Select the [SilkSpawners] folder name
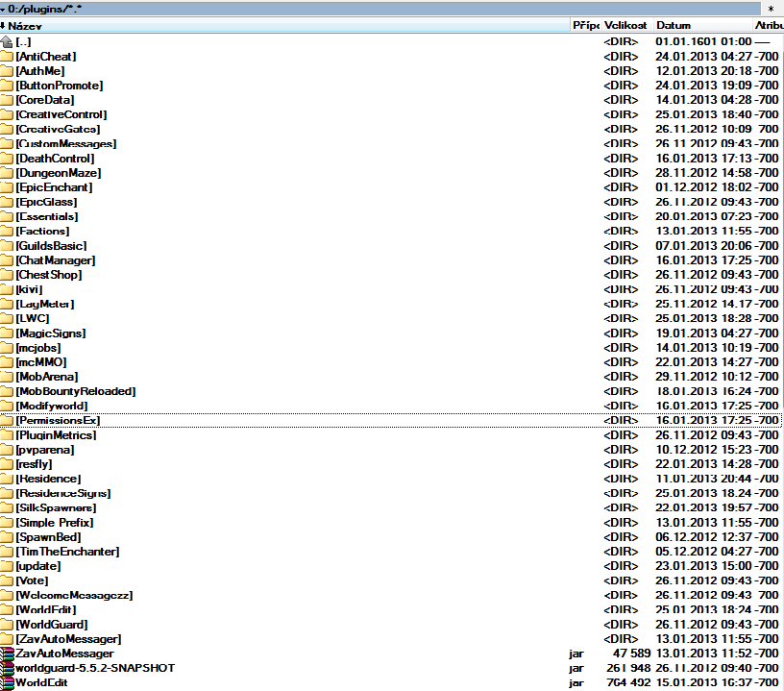The image size is (784, 691). pos(56,508)
